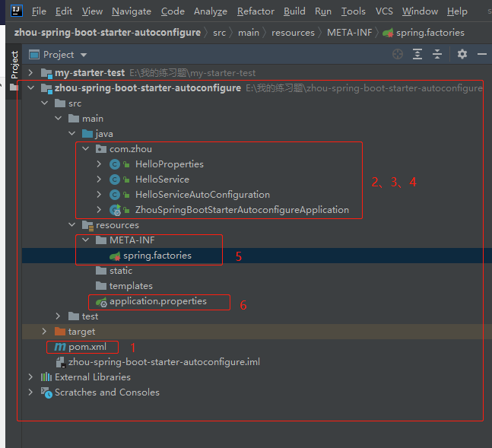Collapse the resources folder chevron

[71, 225]
